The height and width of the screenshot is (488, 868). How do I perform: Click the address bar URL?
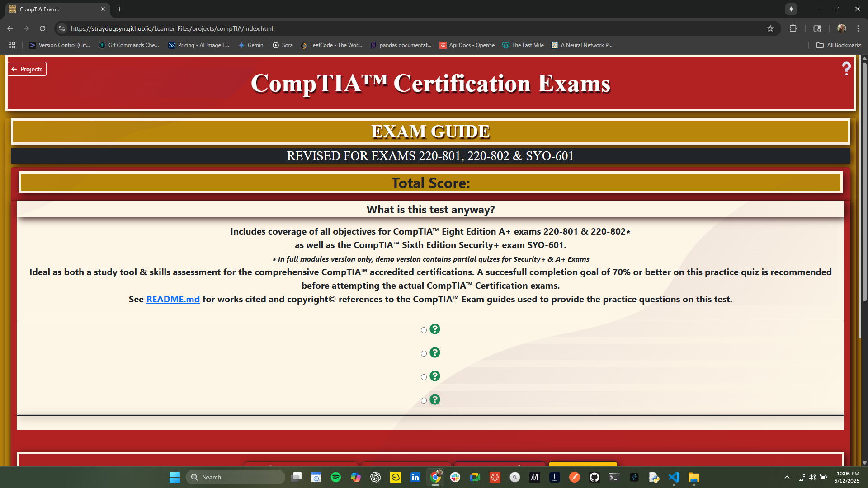click(x=172, y=28)
